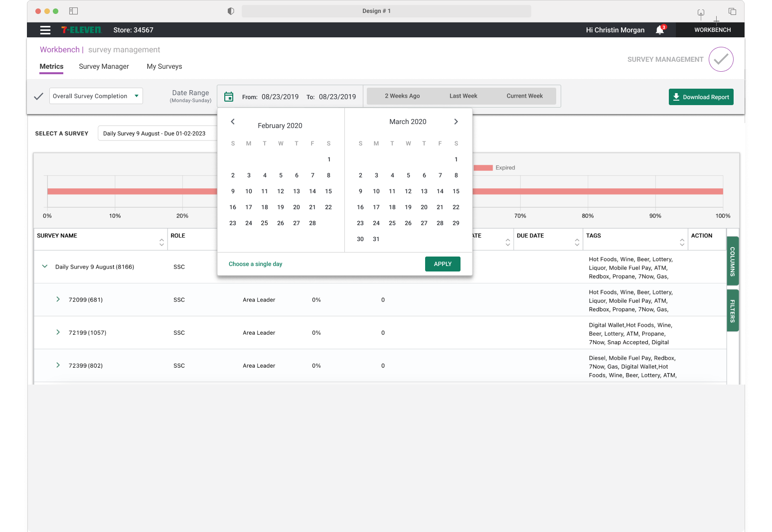
Task: Expand the 72199 (1057) row
Action: [58, 332]
